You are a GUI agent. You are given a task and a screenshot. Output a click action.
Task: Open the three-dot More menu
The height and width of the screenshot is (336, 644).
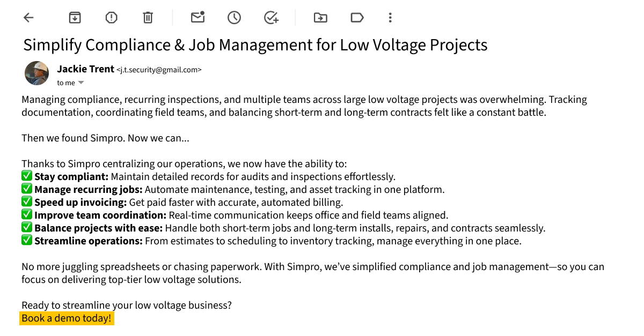point(390,18)
